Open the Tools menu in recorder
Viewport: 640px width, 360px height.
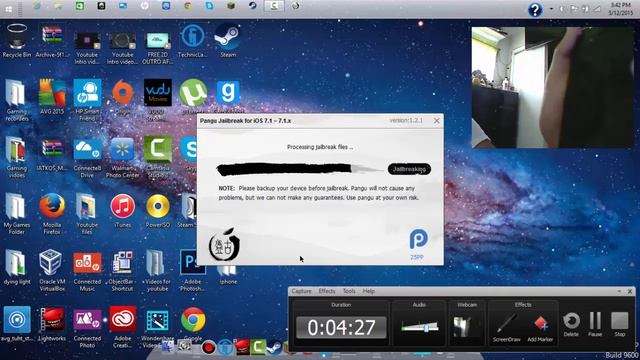349,291
